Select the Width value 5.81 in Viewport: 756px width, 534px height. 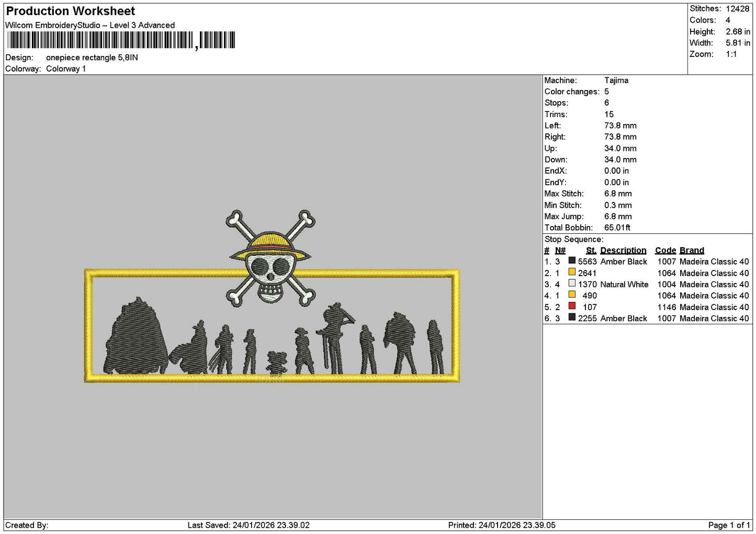click(x=738, y=43)
